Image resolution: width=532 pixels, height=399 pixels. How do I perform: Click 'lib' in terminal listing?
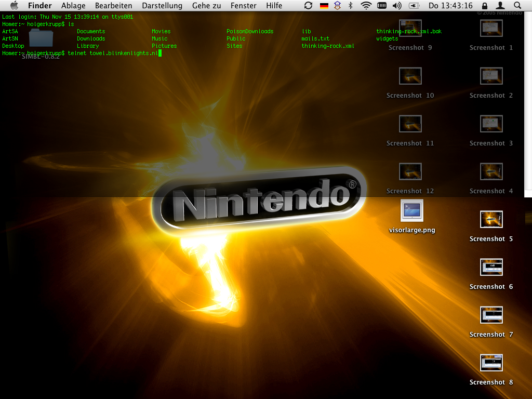pos(307,31)
